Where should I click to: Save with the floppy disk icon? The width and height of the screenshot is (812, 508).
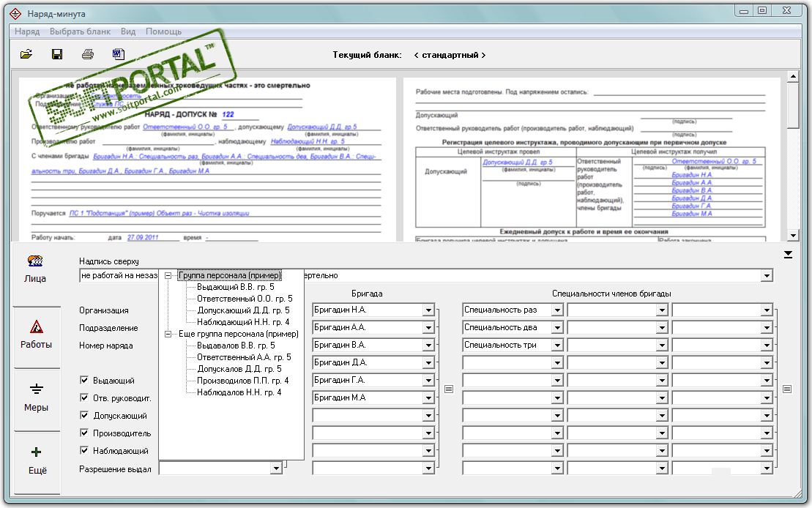point(57,54)
